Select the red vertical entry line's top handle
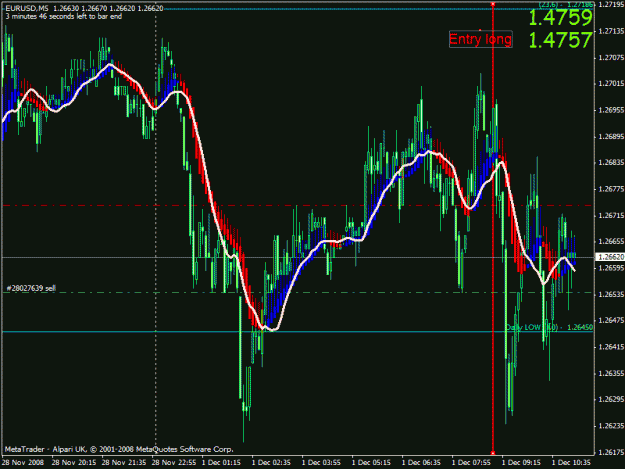 pyautogui.click(x=493, y=4)
